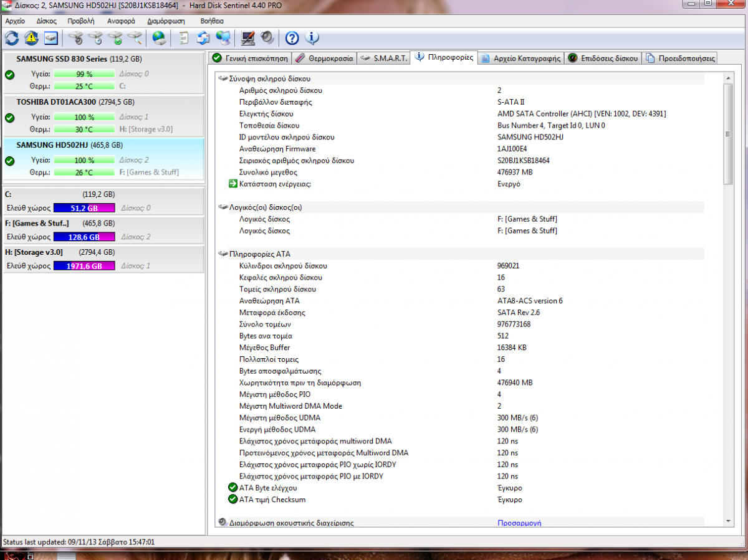Click the Μέγεθος Buffer row label

coord(264,348)
